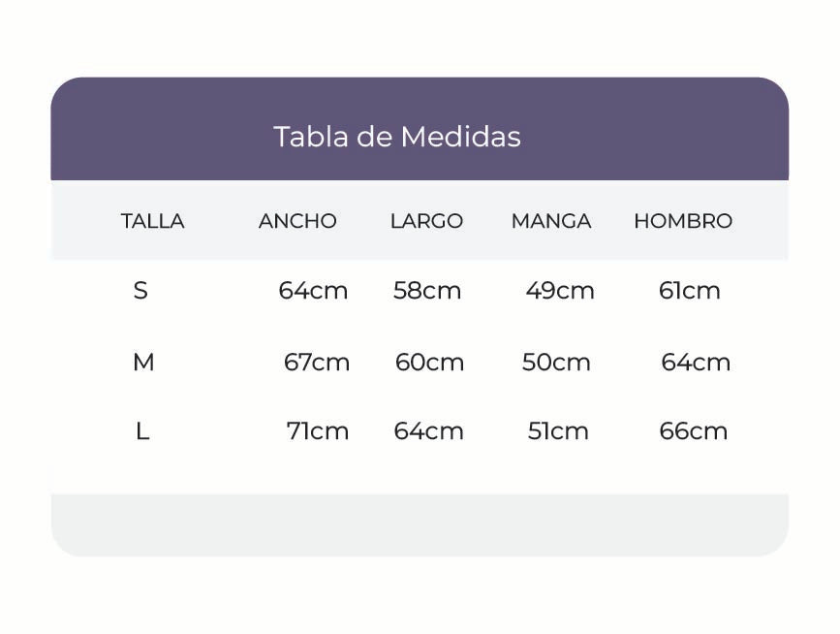Select the HOMBRO column header
The image size is (840, 634).
tap(683, 221)
